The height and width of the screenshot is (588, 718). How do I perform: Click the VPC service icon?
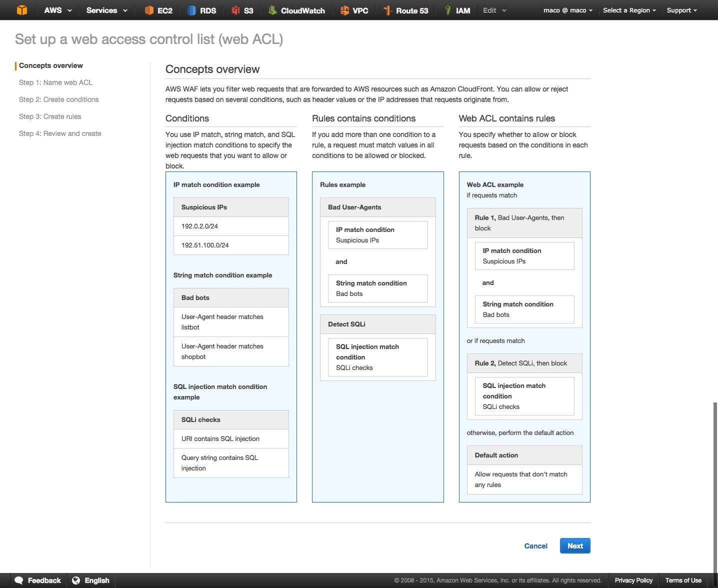click(344, 10)
